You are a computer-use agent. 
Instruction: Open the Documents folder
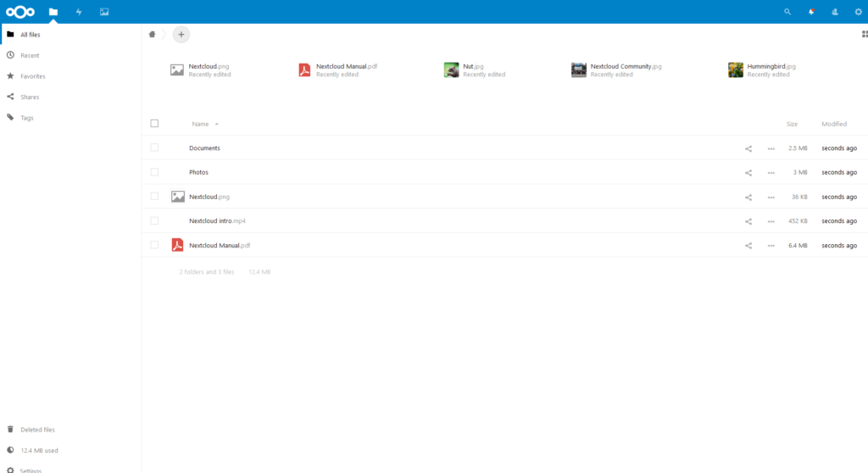pyautogui.click(x=204, y=147)
